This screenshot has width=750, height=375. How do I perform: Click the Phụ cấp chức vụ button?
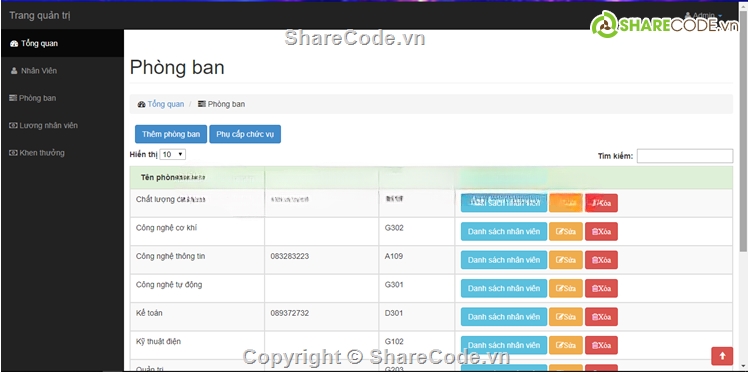245,134
